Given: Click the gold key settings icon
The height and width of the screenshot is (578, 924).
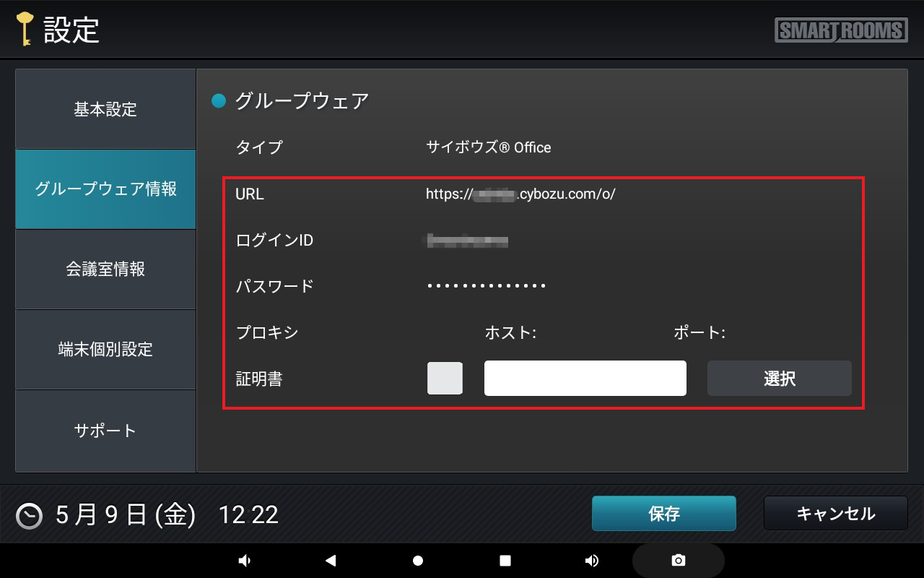Looking at the screenshot, I should click(25, 30).
